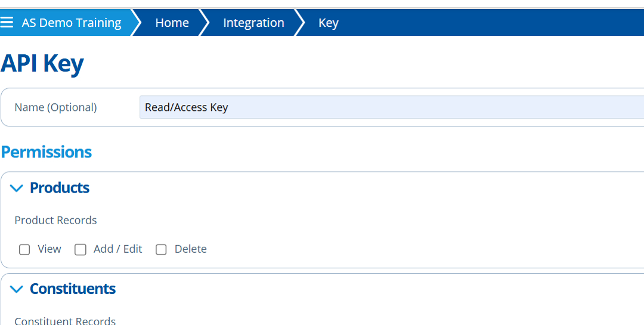Click the View label text
644x325 pixels.
point(49,249)
